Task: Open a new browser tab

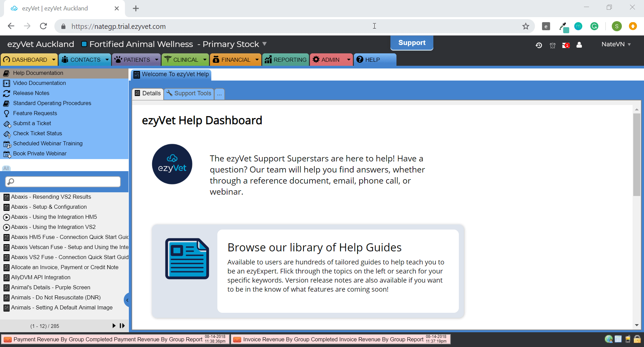Action: point(136,8)
